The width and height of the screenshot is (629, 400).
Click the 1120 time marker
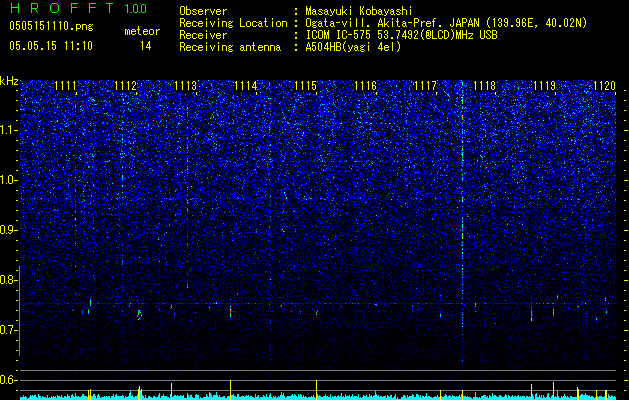pyautogui.click(x=605, y=86)
